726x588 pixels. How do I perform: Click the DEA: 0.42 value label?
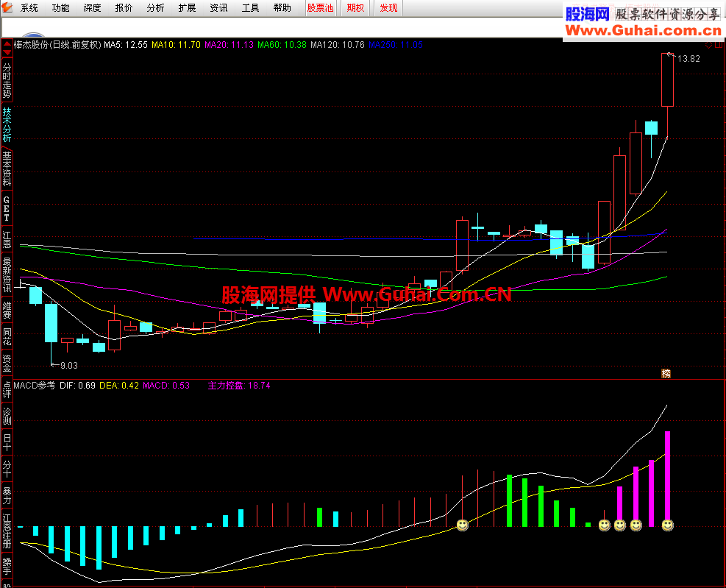coord(119,386)
